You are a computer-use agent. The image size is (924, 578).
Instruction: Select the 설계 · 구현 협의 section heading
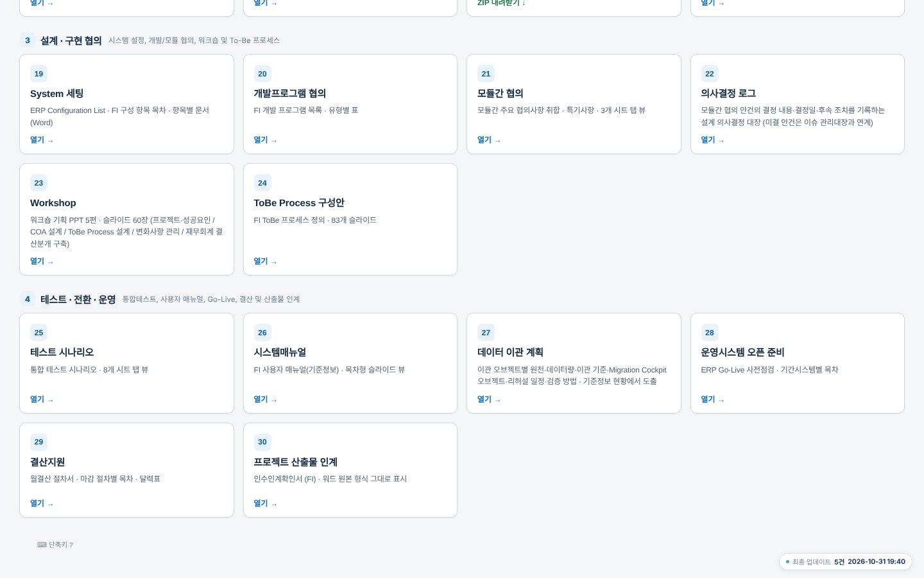[x=71, y=40]
